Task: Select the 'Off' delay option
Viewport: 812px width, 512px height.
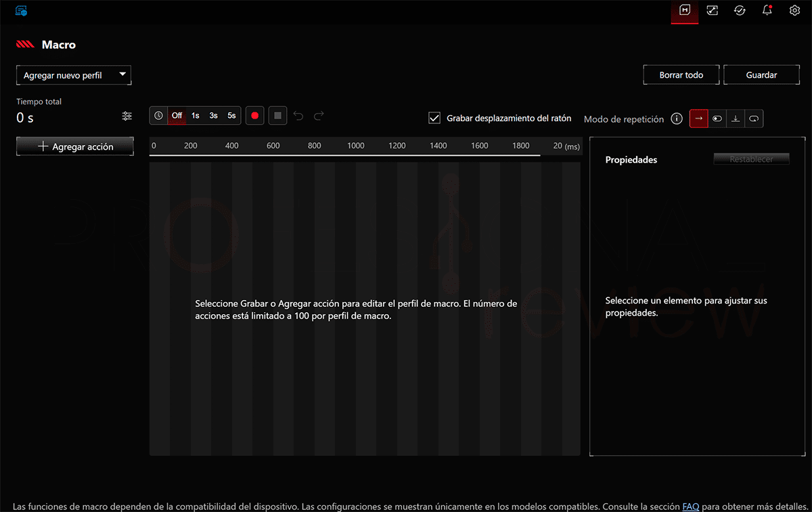Action: [177, 116]
